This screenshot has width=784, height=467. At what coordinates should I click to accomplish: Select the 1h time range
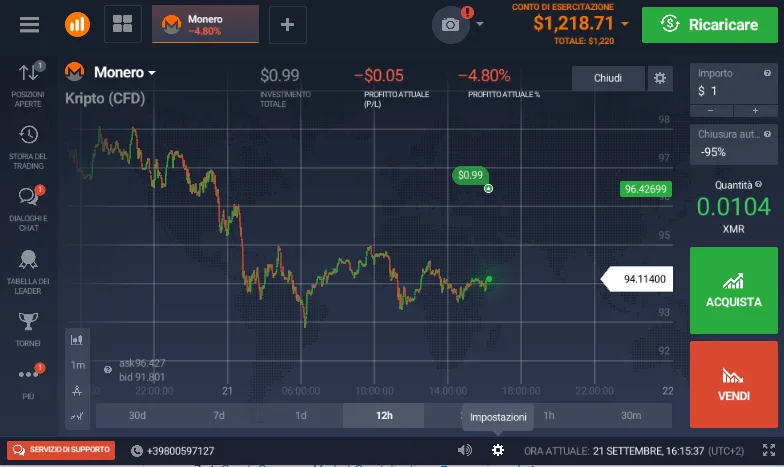click(x=549, y=416)
